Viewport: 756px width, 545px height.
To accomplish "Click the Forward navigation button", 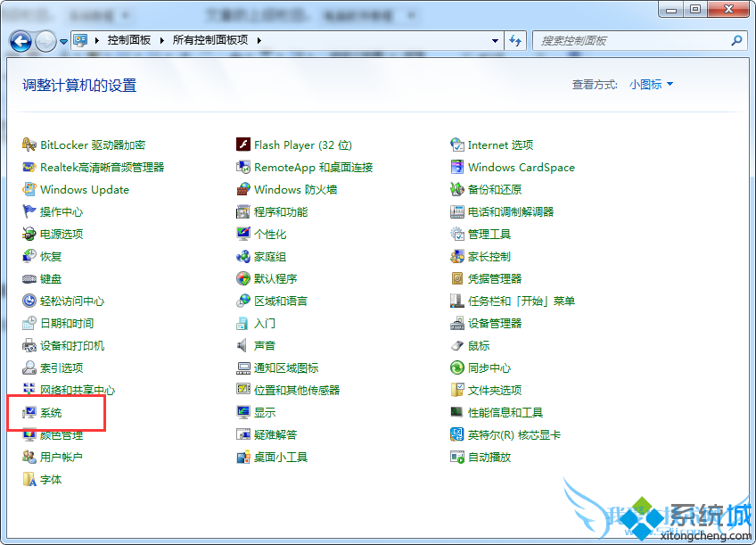I will tap(46, 42).
